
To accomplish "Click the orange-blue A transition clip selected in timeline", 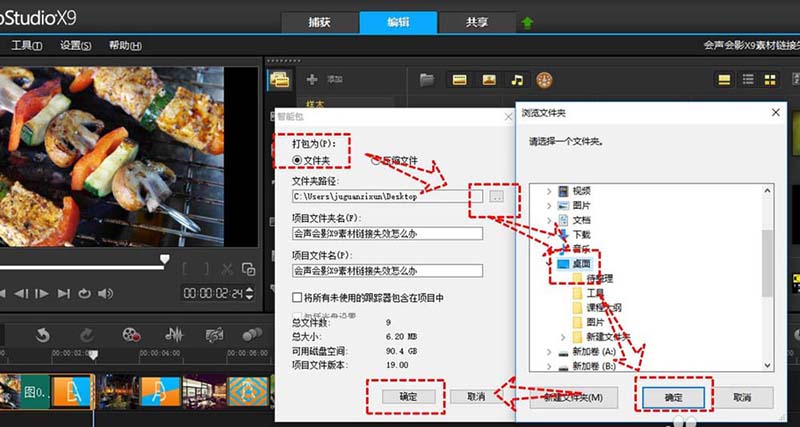I will pyautogui.click(x=72, y=392).
